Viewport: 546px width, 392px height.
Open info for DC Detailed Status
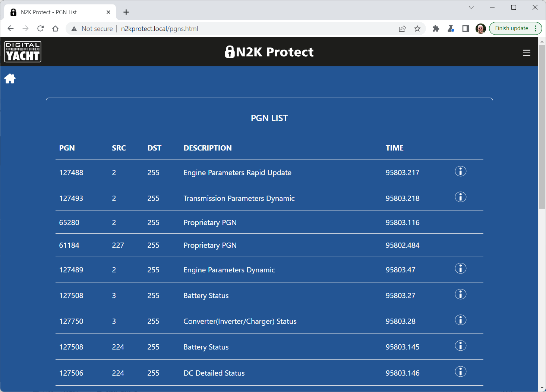461,372
